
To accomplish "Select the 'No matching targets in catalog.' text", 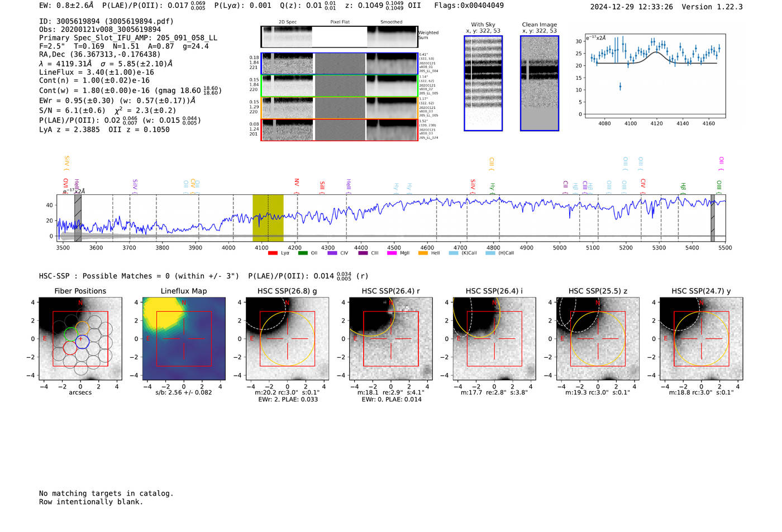I will point(106,493).
